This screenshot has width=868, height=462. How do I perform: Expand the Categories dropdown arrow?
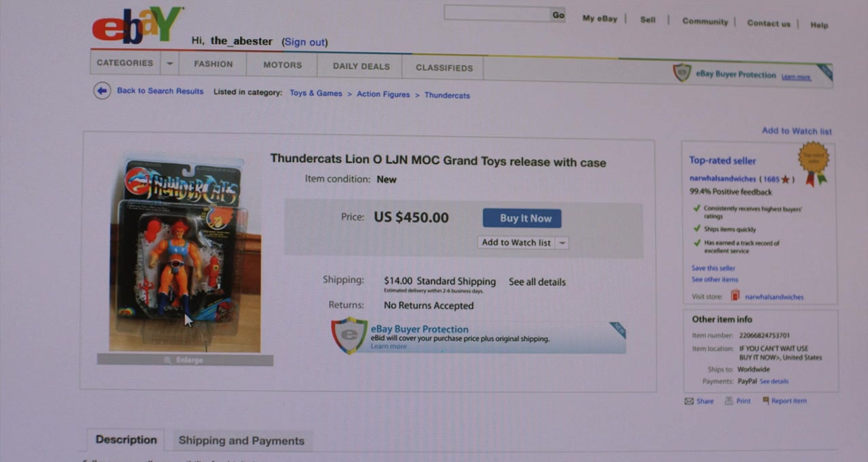[170, 64]
